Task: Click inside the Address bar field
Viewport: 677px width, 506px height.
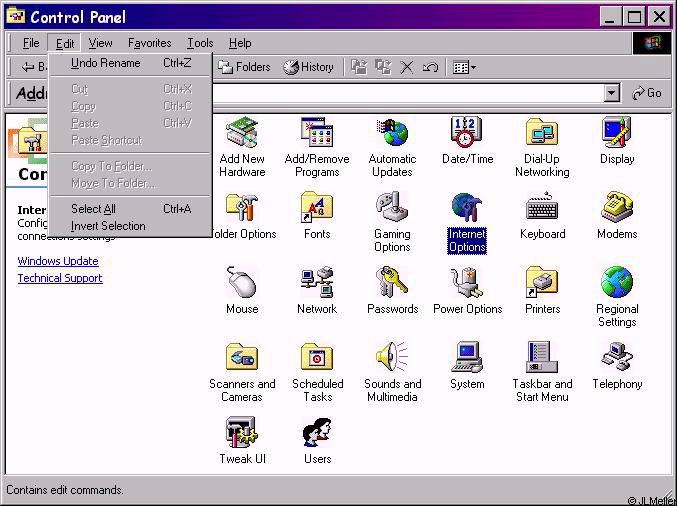Action: tap(408, 93)
